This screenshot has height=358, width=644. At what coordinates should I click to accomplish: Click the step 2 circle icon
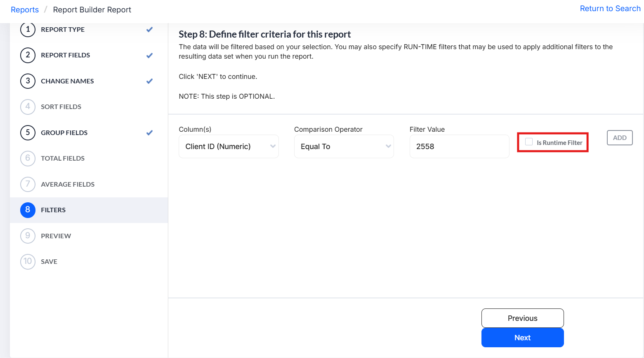(28, 55)
